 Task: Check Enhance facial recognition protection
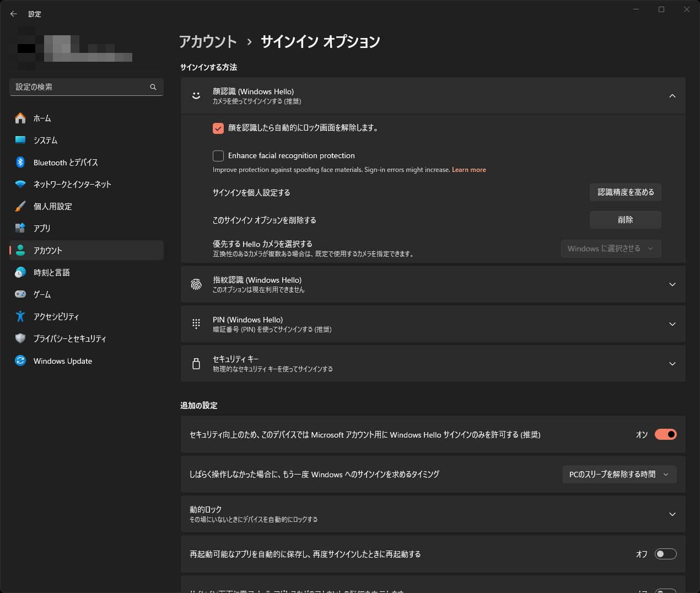(x=218, y=156)
